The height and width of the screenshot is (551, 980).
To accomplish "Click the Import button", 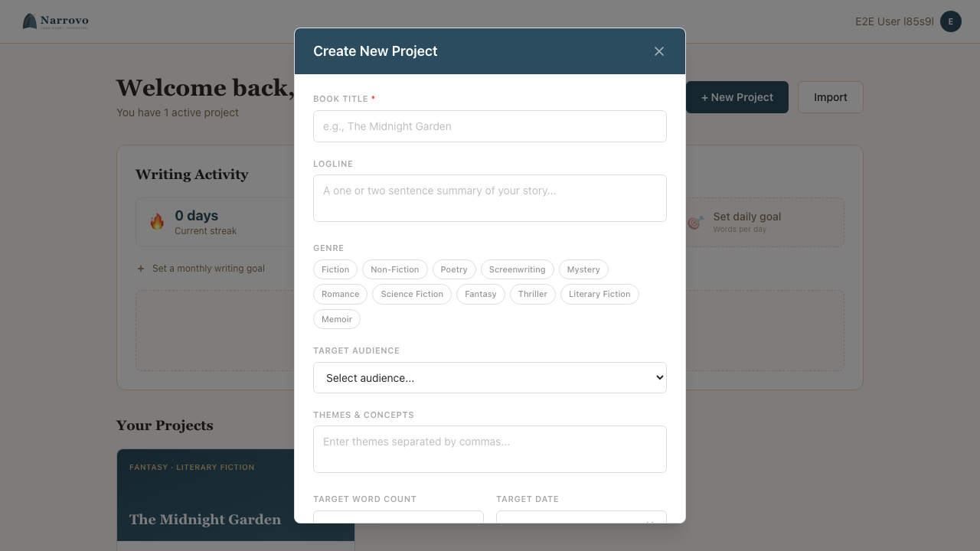I will 830,97.
